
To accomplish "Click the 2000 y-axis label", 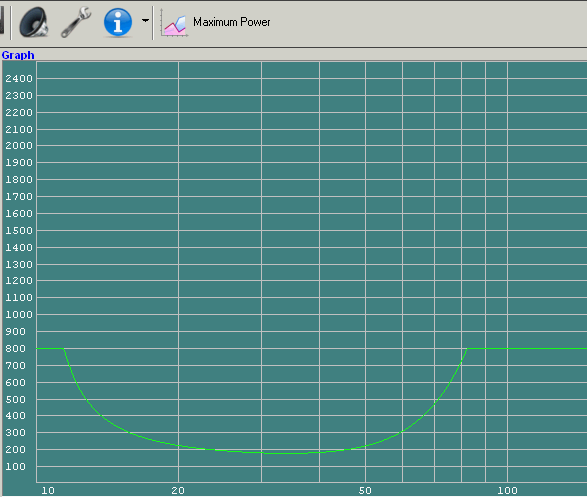I will pyautogui.click(x=19, y=146).
